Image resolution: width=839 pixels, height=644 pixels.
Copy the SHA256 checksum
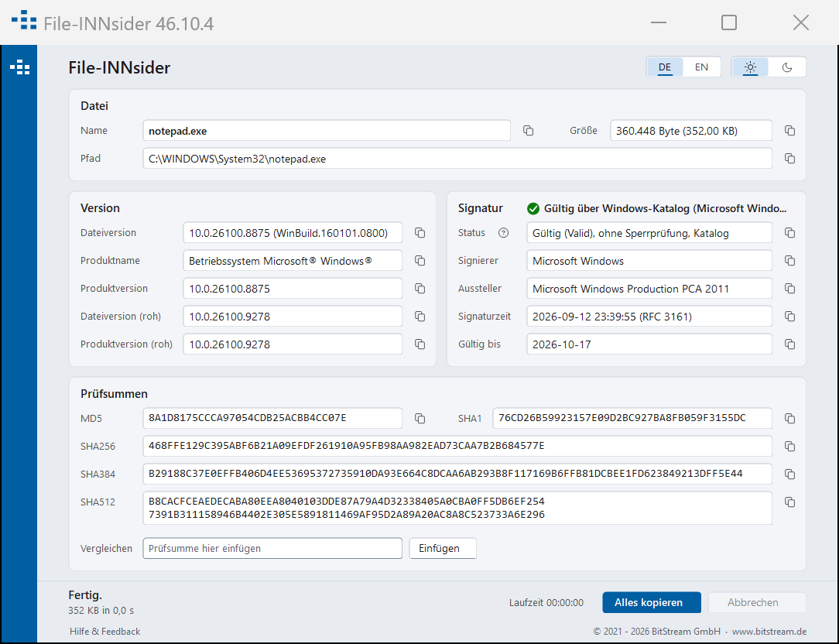[x=789, y=447]
